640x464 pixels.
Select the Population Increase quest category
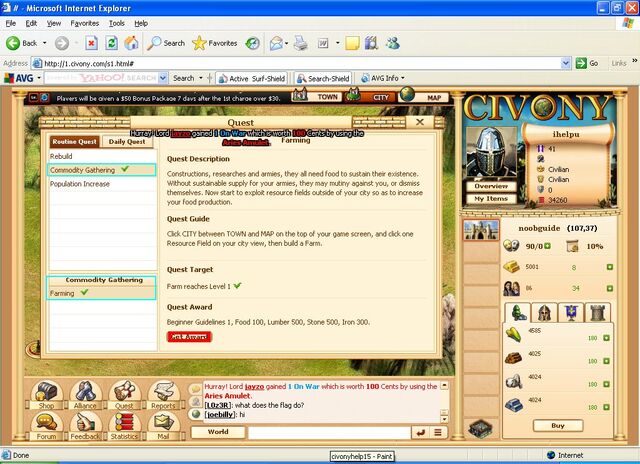tap(102, 184)
